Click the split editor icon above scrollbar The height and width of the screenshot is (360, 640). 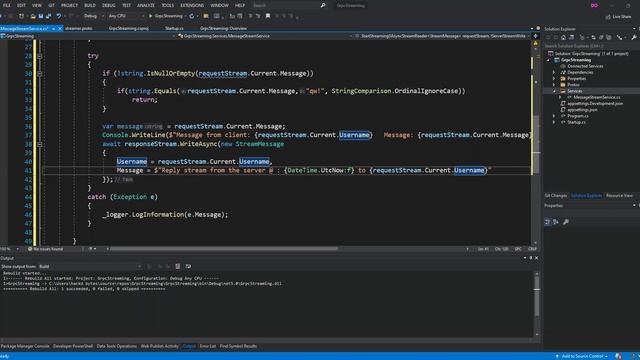click(x=536, y=36)
